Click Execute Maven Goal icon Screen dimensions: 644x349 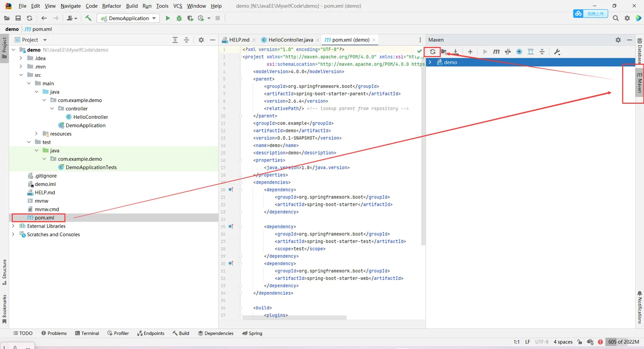496,52
